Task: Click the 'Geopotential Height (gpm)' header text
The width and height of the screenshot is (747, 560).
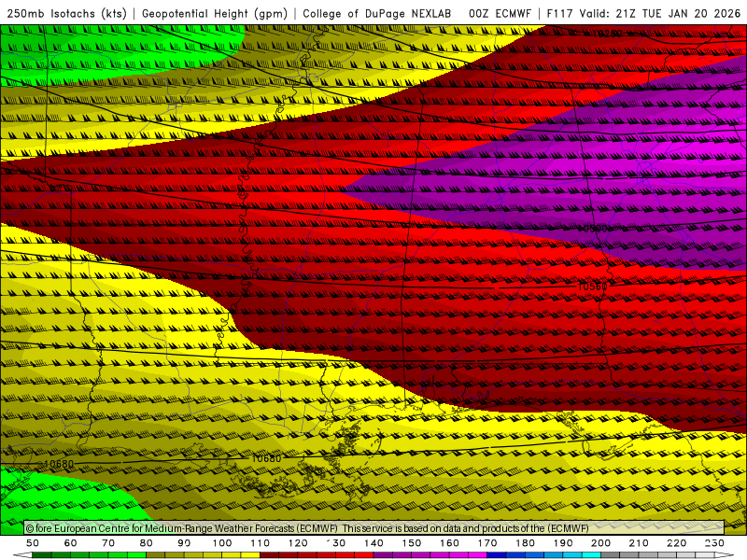Action: (215, 14)
